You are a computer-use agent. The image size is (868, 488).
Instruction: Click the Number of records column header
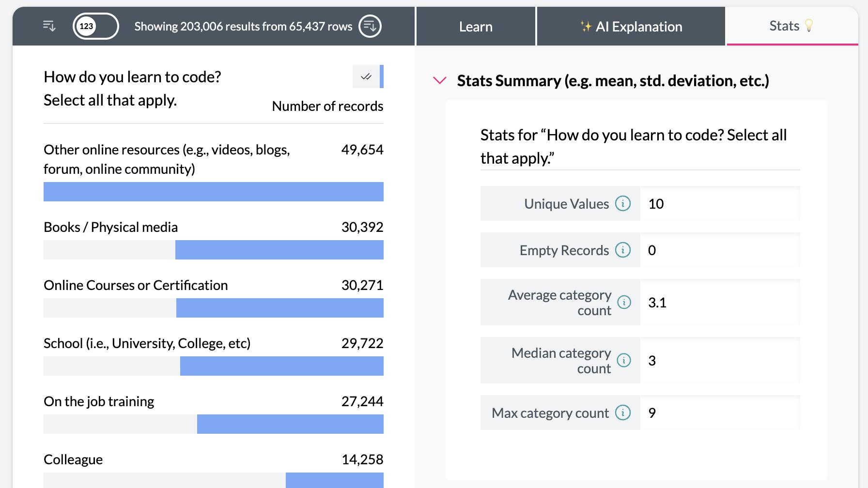pyautogui.click(x=327, y=106)
